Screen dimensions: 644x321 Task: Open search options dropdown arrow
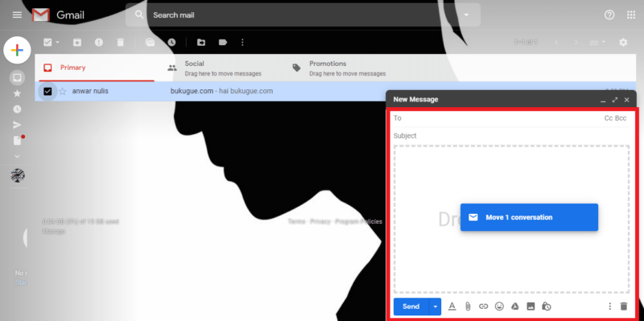tap(466, 15)
